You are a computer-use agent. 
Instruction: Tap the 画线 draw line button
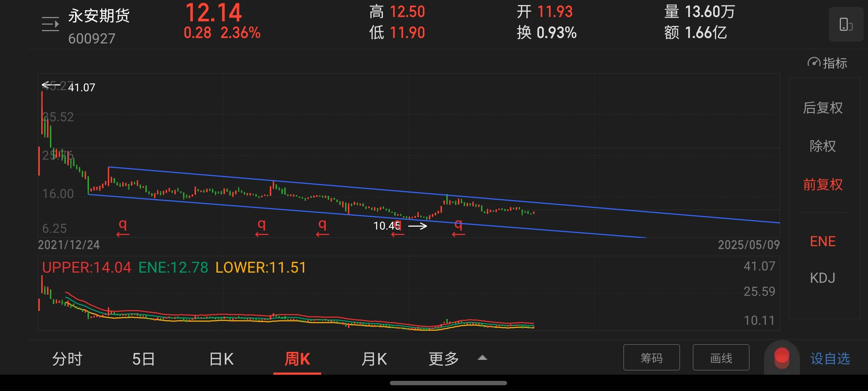point(721,358)
